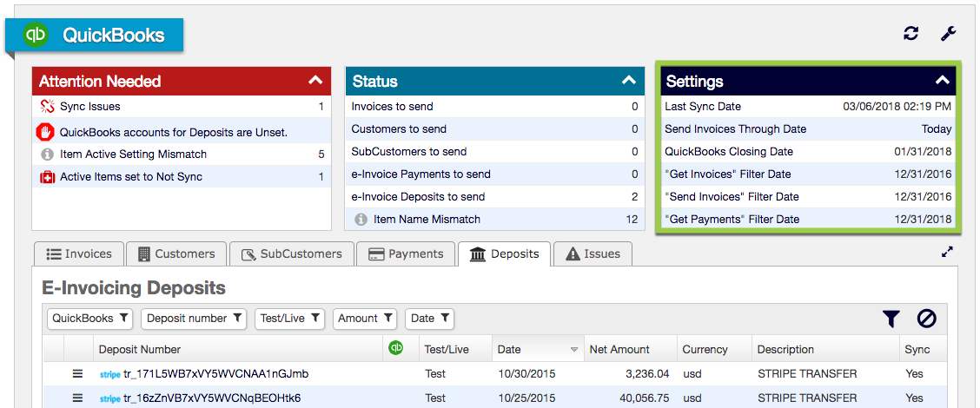
Task: Click Send Invoices Through Date setting
Action: tap(808, 129)
